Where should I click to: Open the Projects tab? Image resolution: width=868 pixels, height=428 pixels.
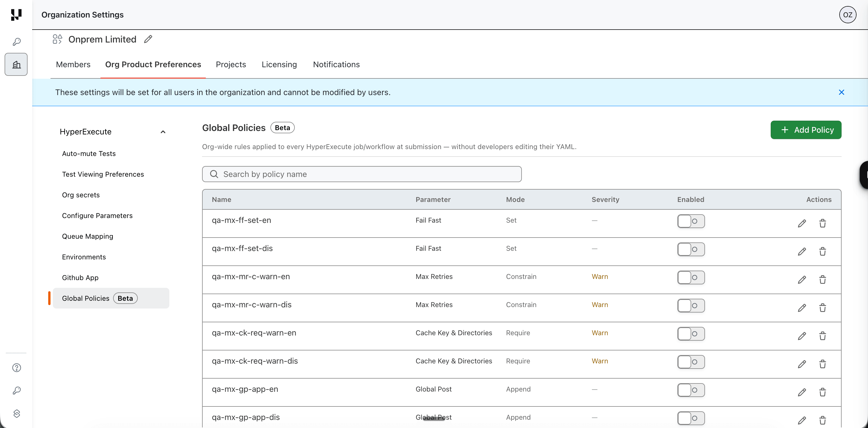[x=231, y=64]
